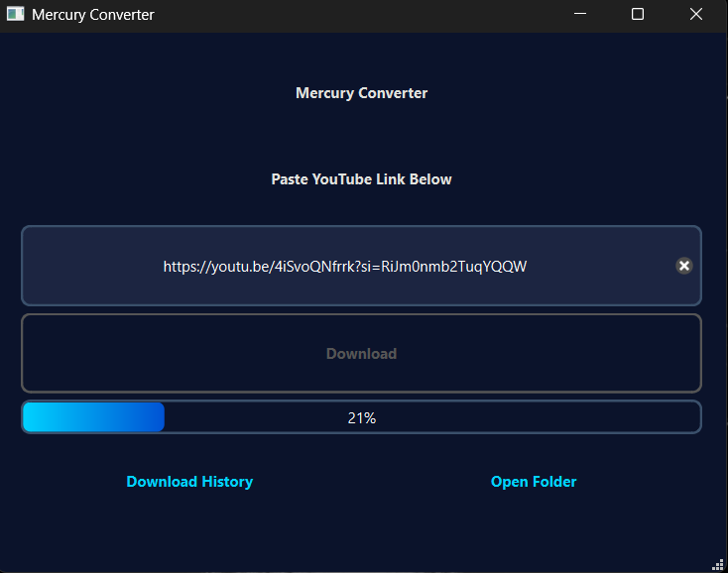The image size is (728, 573).
Task: Click the 'Mercury Converter' heading text
Action: [x=361, y=93]
